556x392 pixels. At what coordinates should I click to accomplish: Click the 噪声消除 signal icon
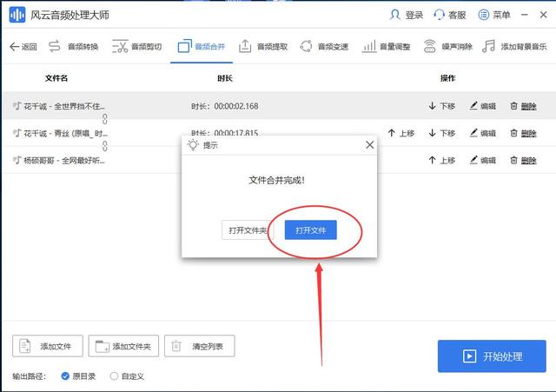[x=430, y=46]
